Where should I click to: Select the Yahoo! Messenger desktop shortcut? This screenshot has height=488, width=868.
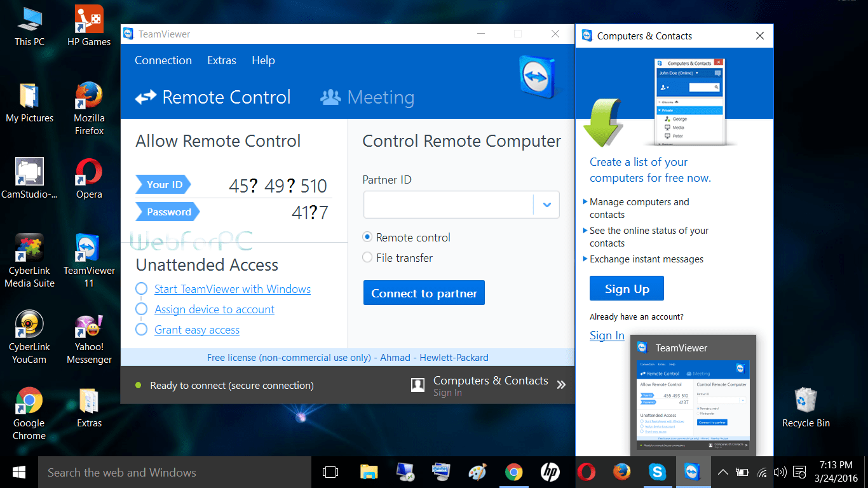[x=89, y=337]
